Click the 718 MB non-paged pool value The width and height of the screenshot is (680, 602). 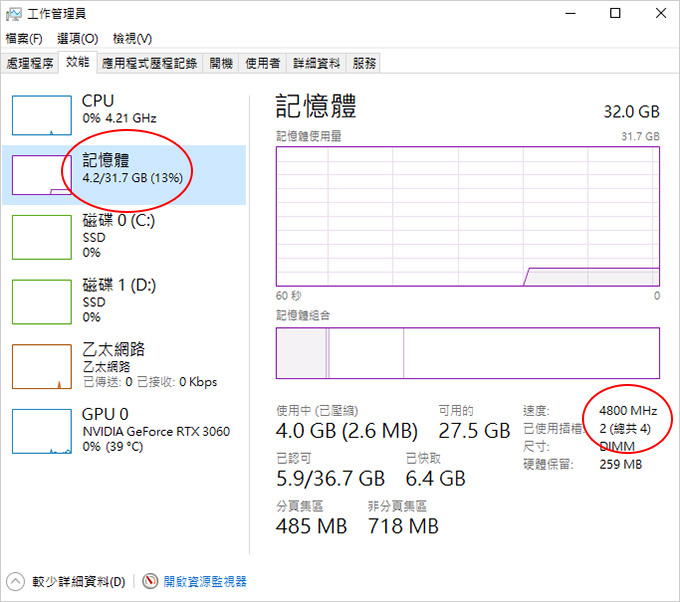403,527
